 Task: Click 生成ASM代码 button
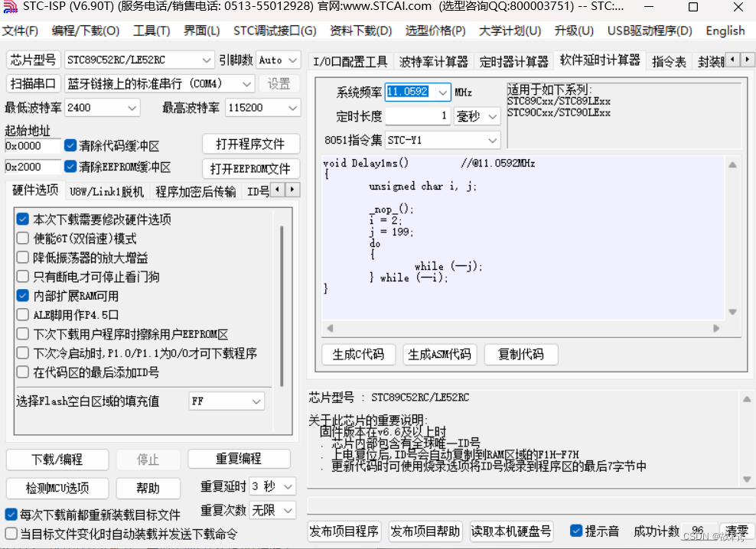click(x=439, y=355)
